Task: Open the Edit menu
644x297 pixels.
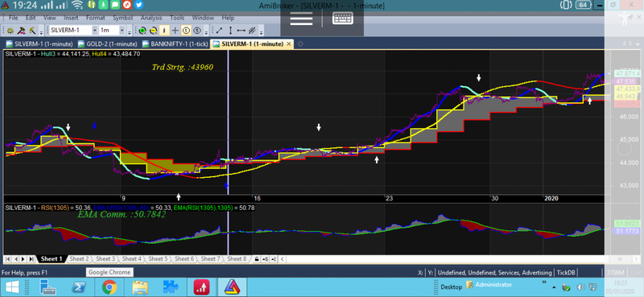Action: (31, 18)
